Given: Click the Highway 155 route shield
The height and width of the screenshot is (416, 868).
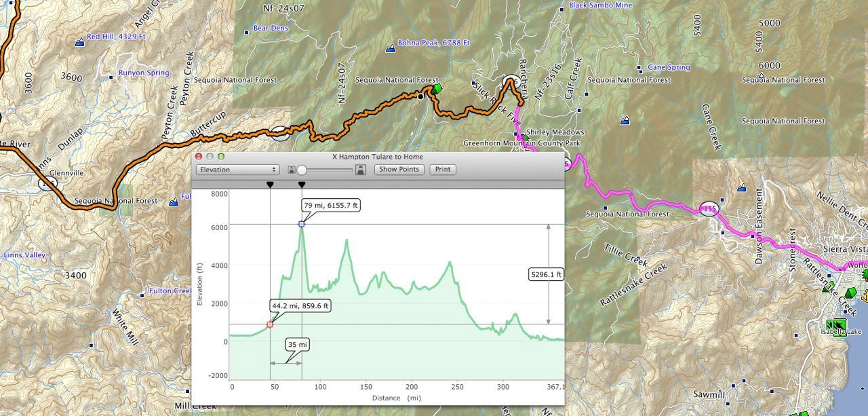Looking at the screenshot, I should 709,209.
